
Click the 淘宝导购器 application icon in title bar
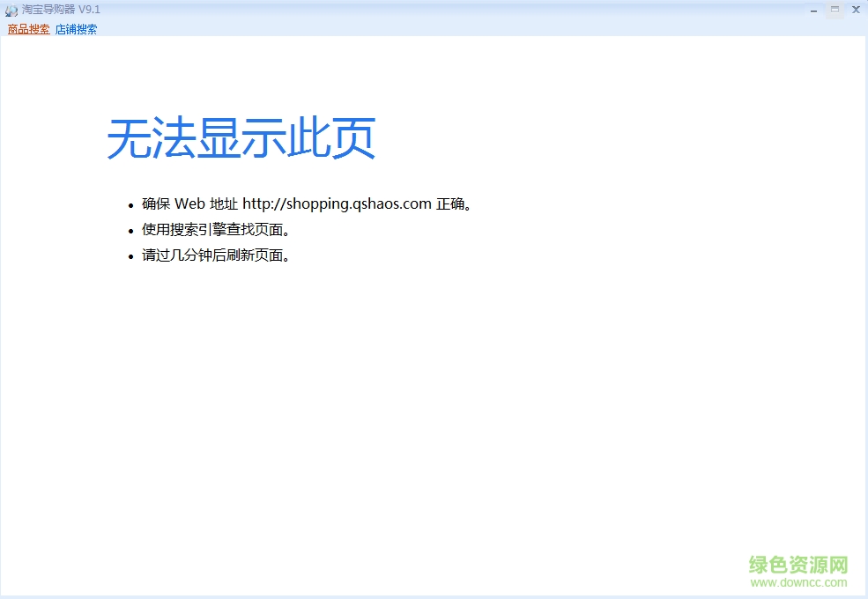(11, 10)
